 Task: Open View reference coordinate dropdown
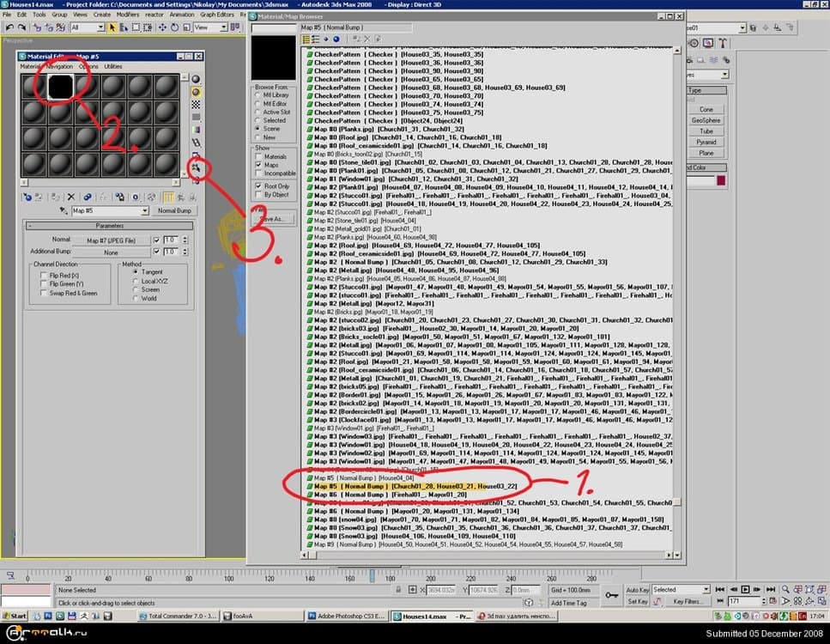(223, 27)
